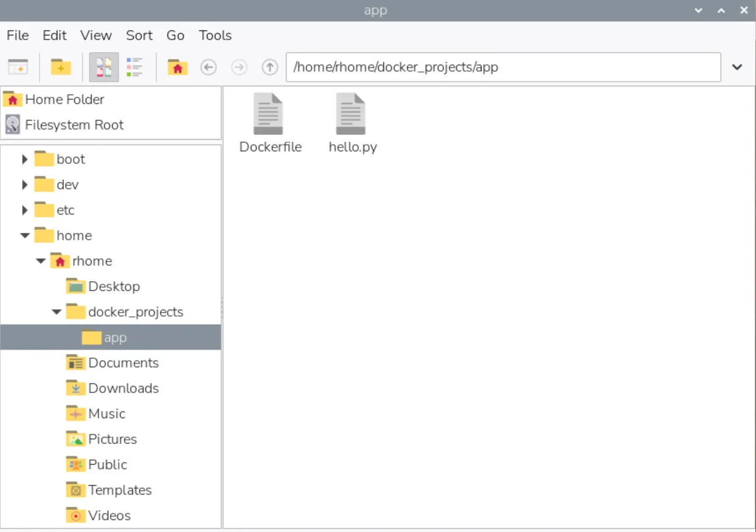This screenshot has height=532, width=756.
Task: Open the Go menu
Action: (175, 35)
